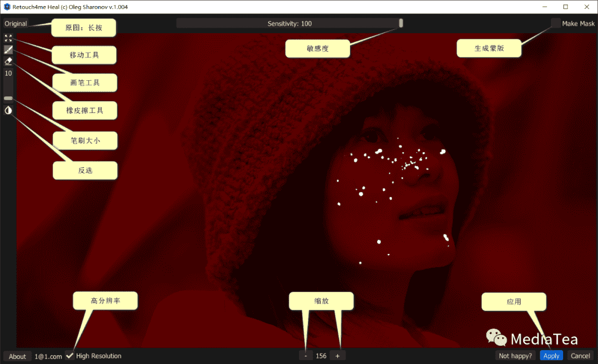Image resolution: width=598 pixels, height=364 pixels.
Task: Toggle the High Resolution checkbox
Action: tap(69, 356)
